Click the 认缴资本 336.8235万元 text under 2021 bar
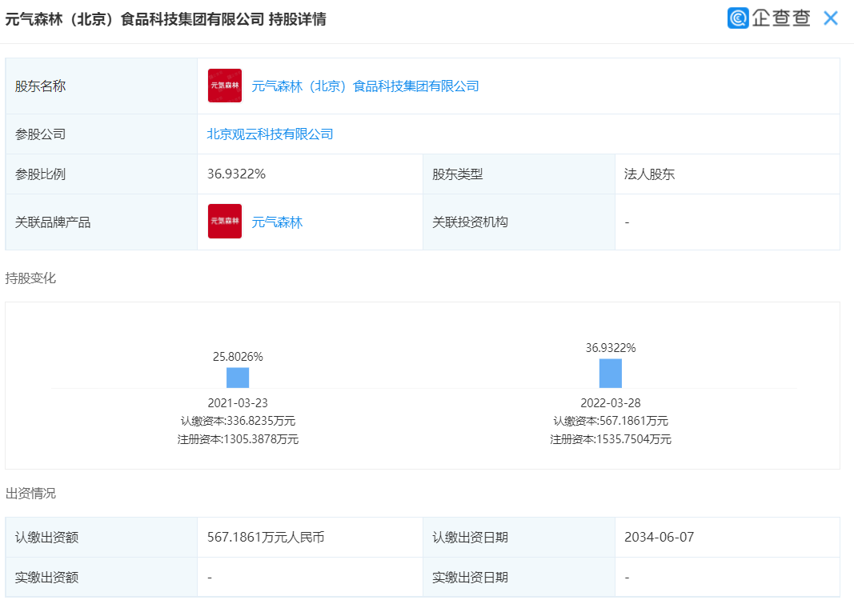 [x=235, y=420]
